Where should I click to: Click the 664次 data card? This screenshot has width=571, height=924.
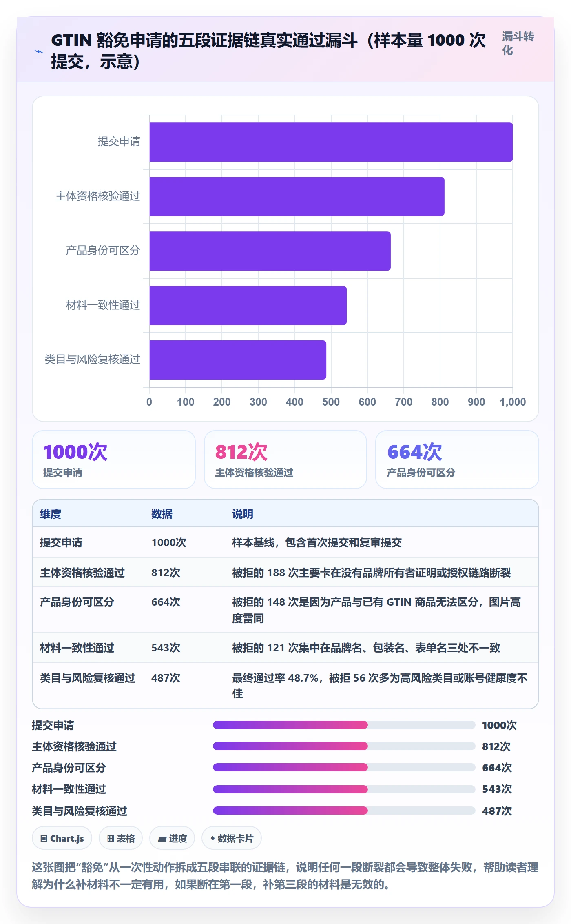tap(457, 460)
